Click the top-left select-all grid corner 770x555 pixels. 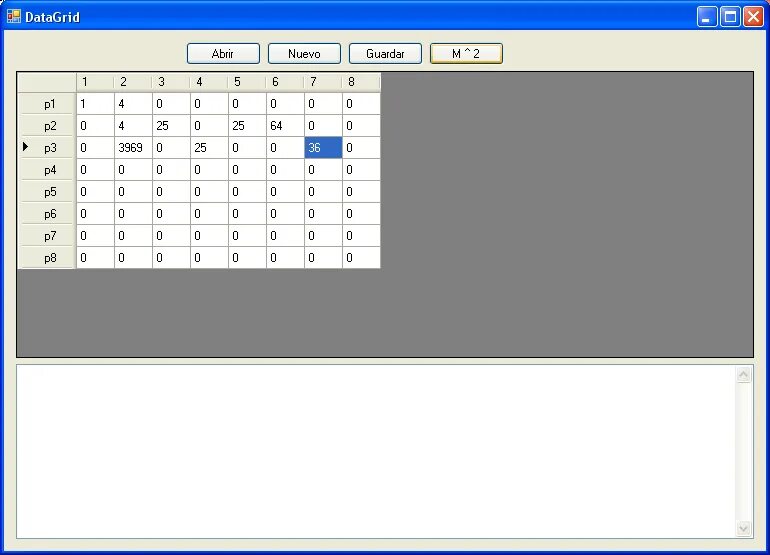pos(47,82)
